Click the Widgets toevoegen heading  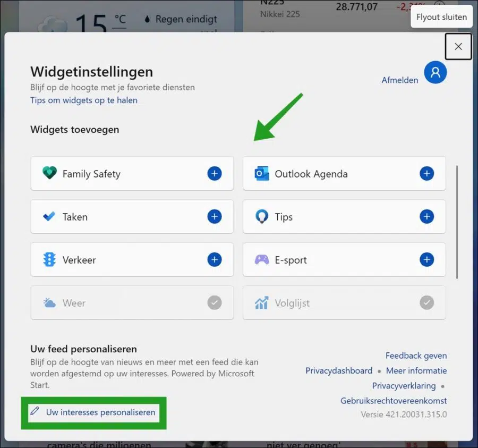[x=75, y=129]
